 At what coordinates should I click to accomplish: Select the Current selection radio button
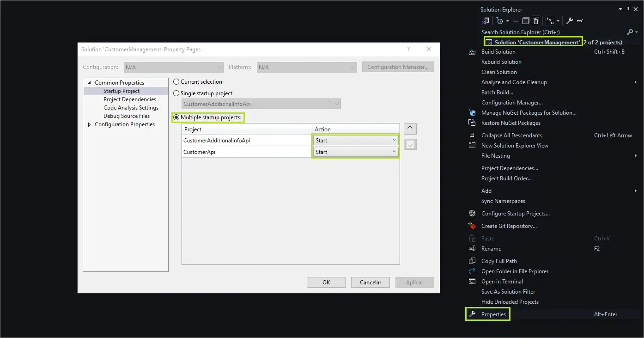pyautogui.click(x=176, y=82)
